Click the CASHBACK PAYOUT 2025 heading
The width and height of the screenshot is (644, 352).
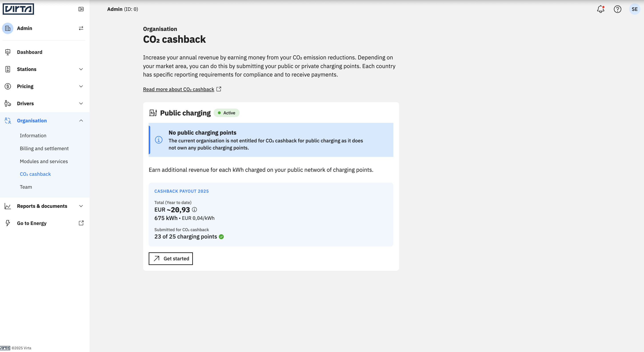click(x=182, y=191)
